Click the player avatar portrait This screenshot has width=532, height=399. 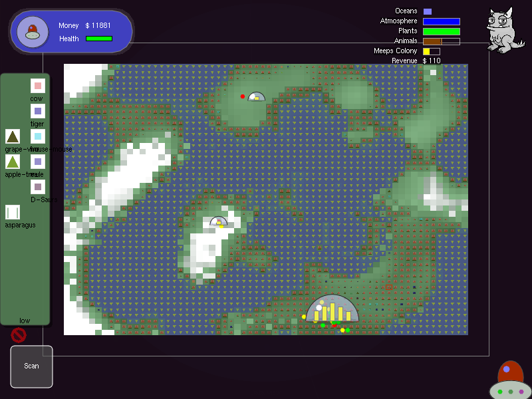coord(31,32)
